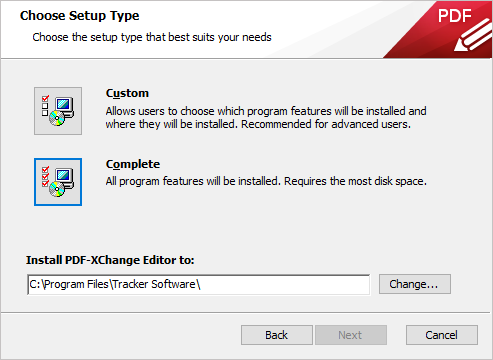Viewport: 493px width, 360px height.
Task: Click the "Install PDF-XChange Editor to:" label
Action: [x=110, y=260]
